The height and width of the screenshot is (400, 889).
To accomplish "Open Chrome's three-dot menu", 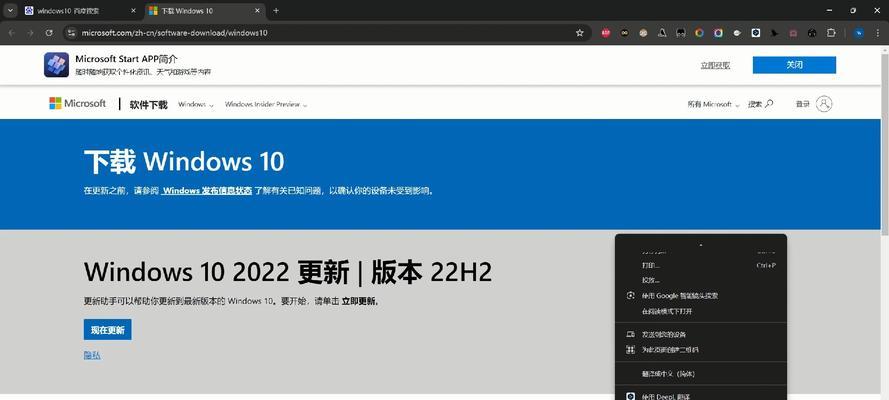I will [878, 33].
